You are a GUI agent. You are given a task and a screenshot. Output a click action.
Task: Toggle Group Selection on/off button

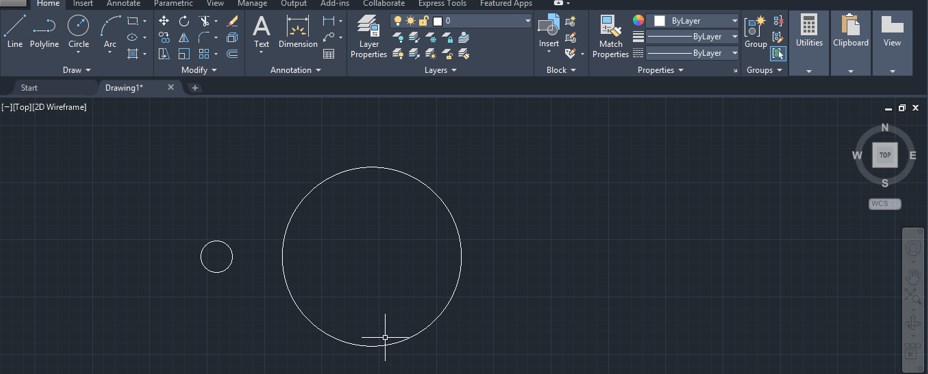778,54
